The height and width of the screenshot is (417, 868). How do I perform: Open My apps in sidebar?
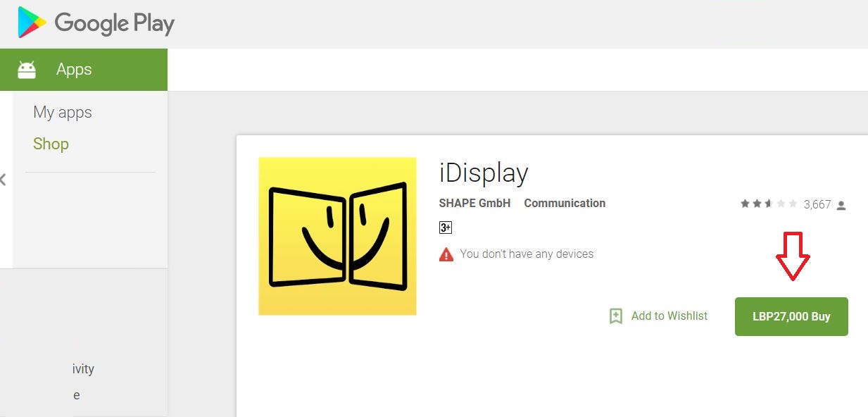[63, 113]
